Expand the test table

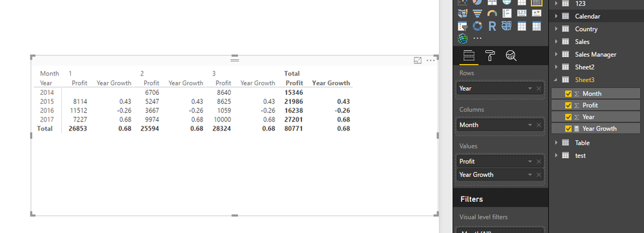(x=556, y=156)
